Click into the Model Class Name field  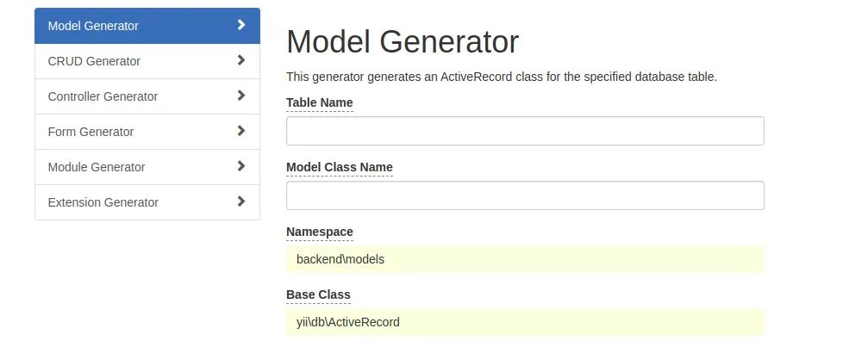525,195
